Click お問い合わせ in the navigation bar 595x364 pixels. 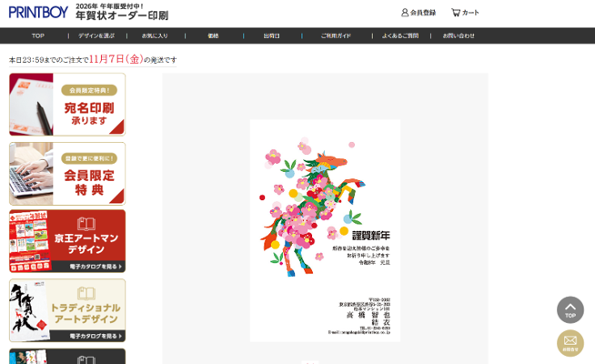coord(459,35)
